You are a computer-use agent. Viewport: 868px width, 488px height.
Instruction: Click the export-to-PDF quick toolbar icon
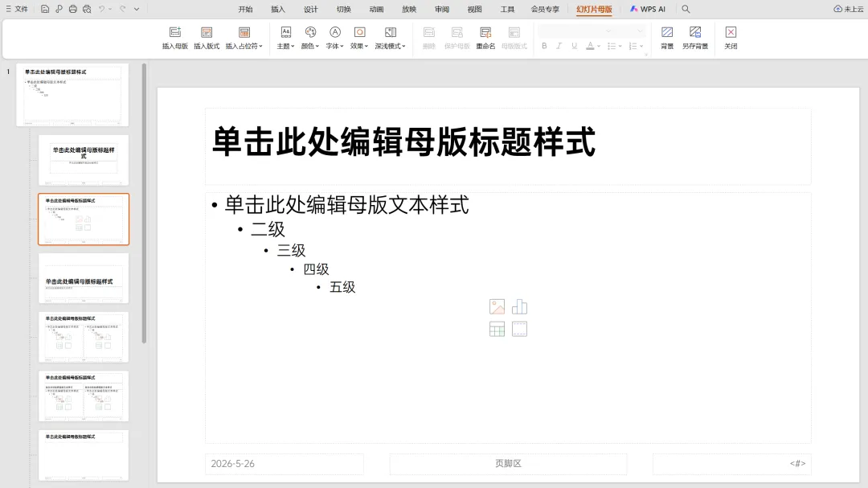[x=59, y=9]
